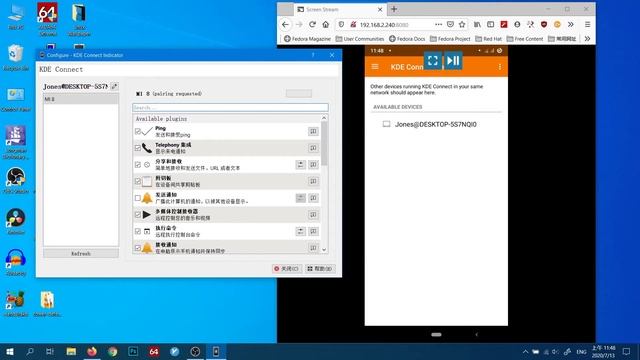Image resolution: width=640 pixels, height=360 pixels.
Task: Click scroll-up arrow of plugin list
Action: pos(324,118)
